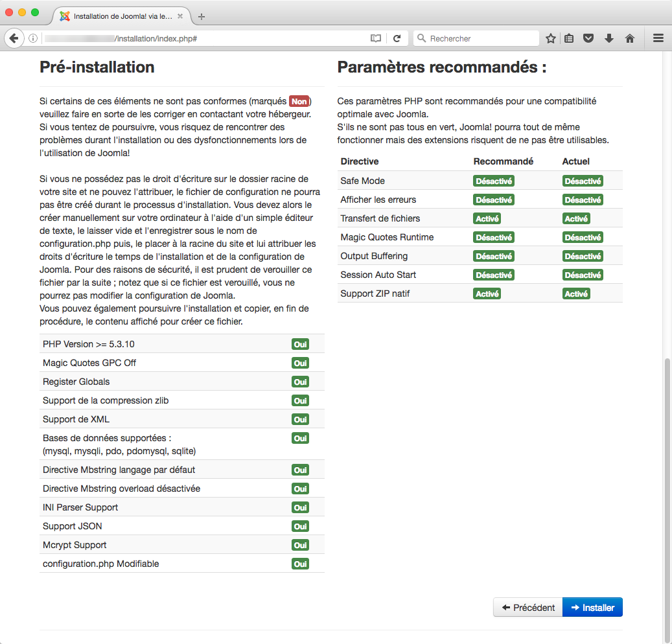
Task: Click Actuel Activé badge for Support ZIP natif
Action: tap(576, 294)
